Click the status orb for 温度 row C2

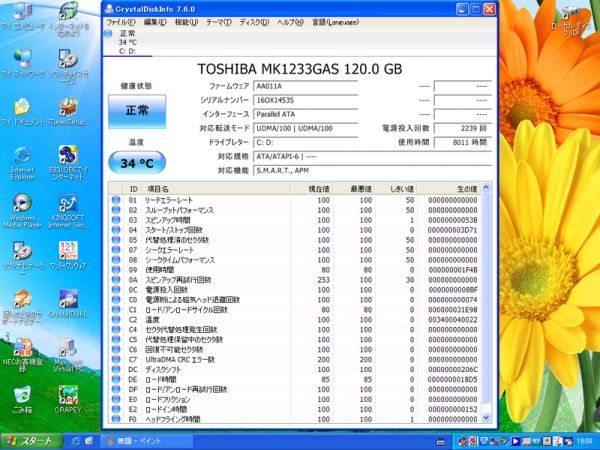point(116,320)
